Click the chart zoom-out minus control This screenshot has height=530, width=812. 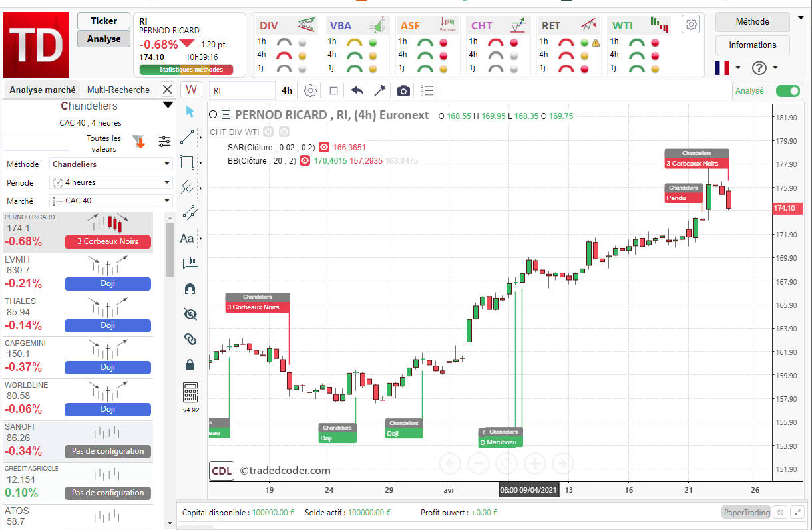[478, 463]
